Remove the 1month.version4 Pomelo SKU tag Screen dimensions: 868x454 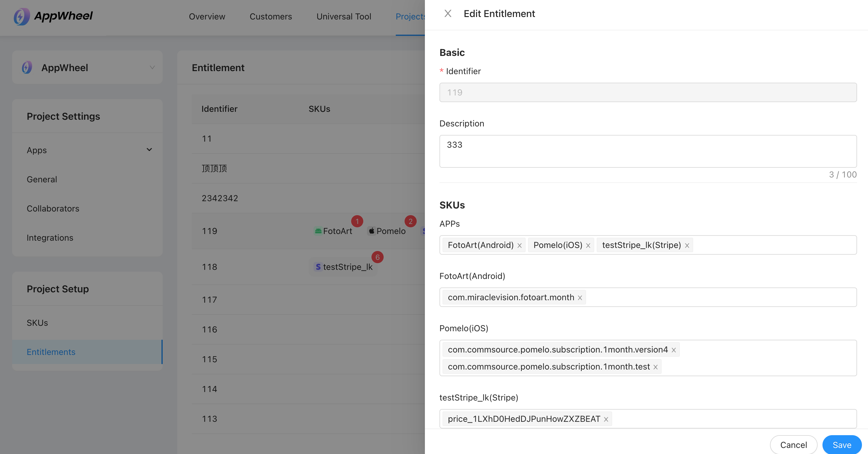[673, 350]
